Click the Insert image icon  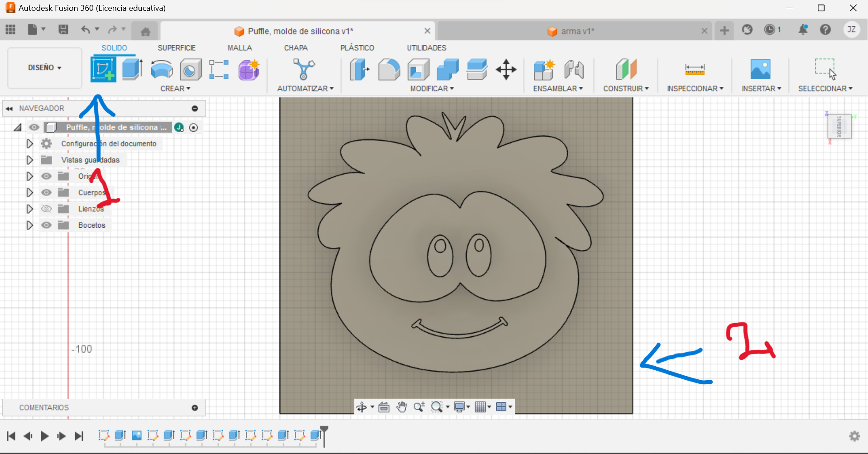[760, 69]
